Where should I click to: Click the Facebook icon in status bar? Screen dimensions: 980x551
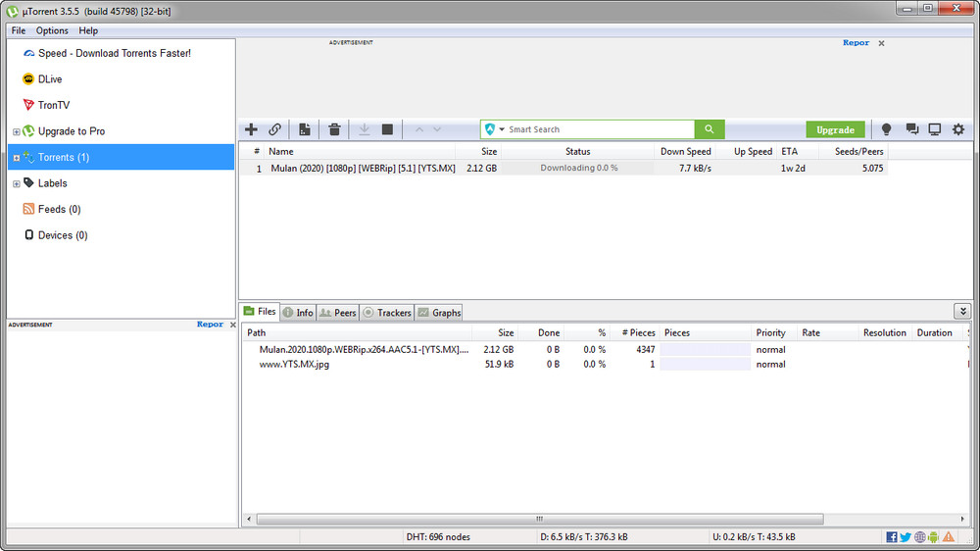click(x=892, y=536)
